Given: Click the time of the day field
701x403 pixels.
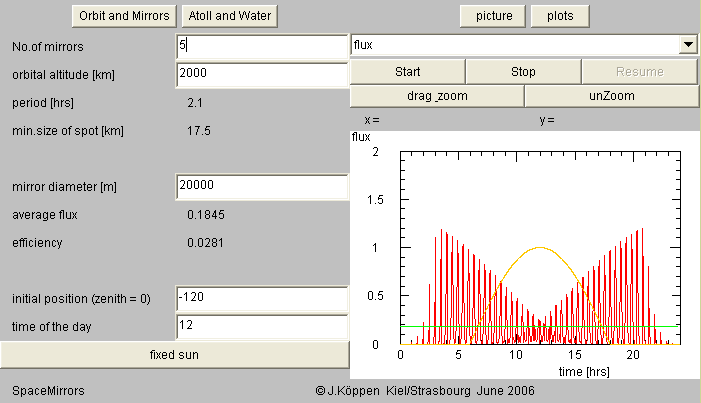Looking at the screenshot, I should point(260,325).
